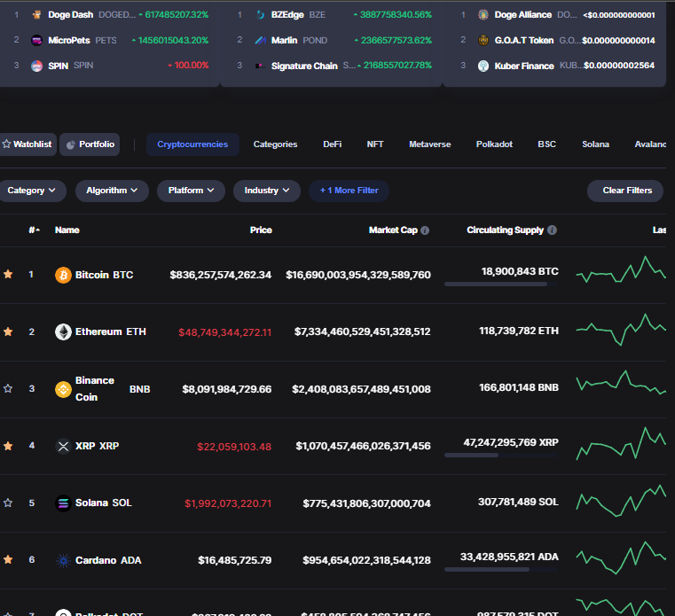Open the NFT tab

pos(375,144)
